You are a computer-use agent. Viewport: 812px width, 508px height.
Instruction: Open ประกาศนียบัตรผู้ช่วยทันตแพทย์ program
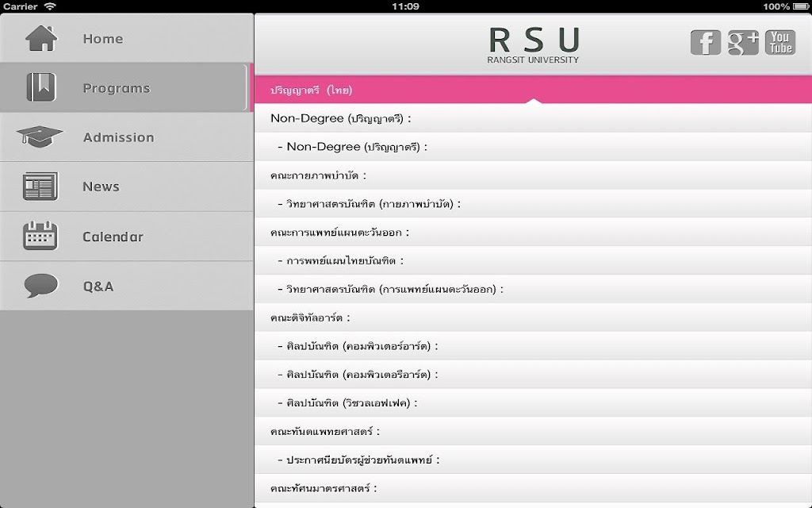click(x=534, y=460)
